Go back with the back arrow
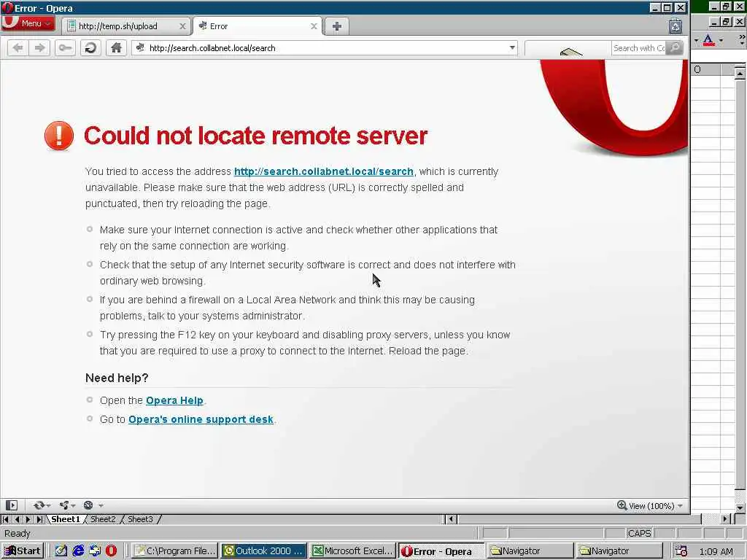747x560 pixels. [18, 47]
